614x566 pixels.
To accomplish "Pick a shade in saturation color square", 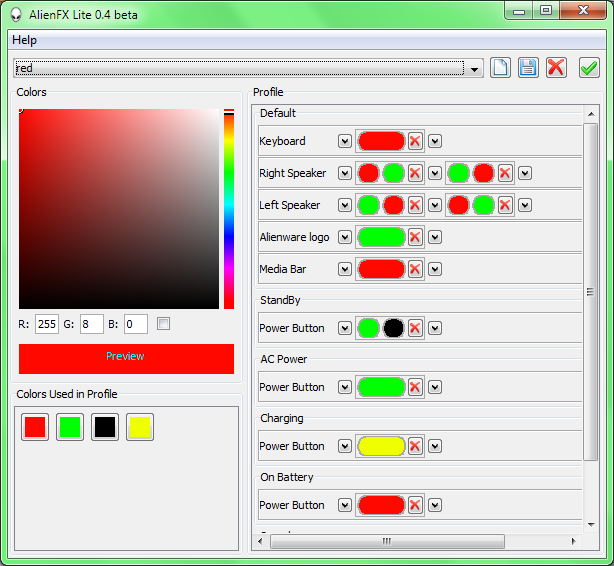I will [119, 209].
